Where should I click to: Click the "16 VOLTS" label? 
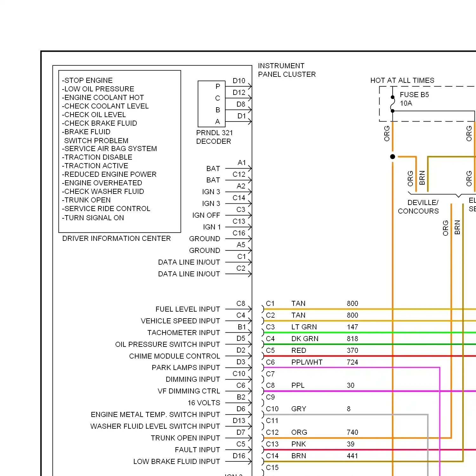(204, 403)
